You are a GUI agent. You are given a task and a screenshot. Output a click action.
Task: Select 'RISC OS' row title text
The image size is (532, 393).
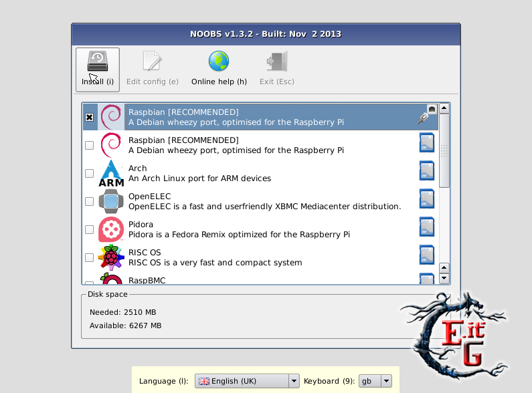(x=145, y=253)
